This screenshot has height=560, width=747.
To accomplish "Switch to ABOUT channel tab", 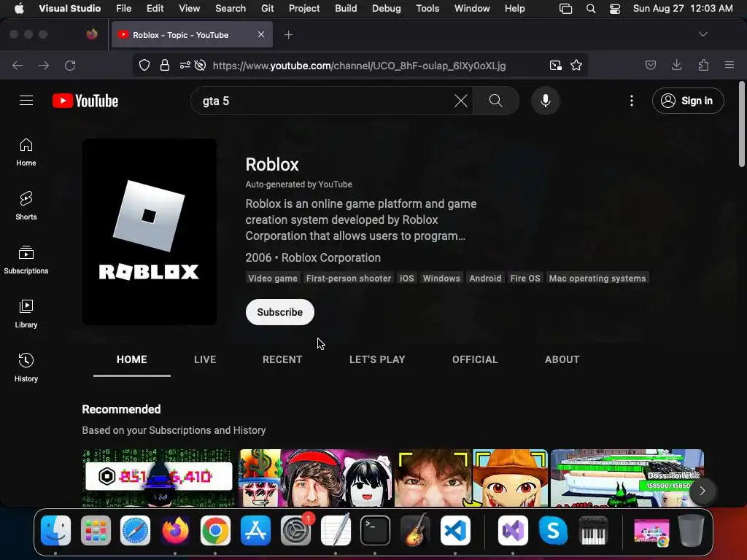I will [x=562, y=359].
